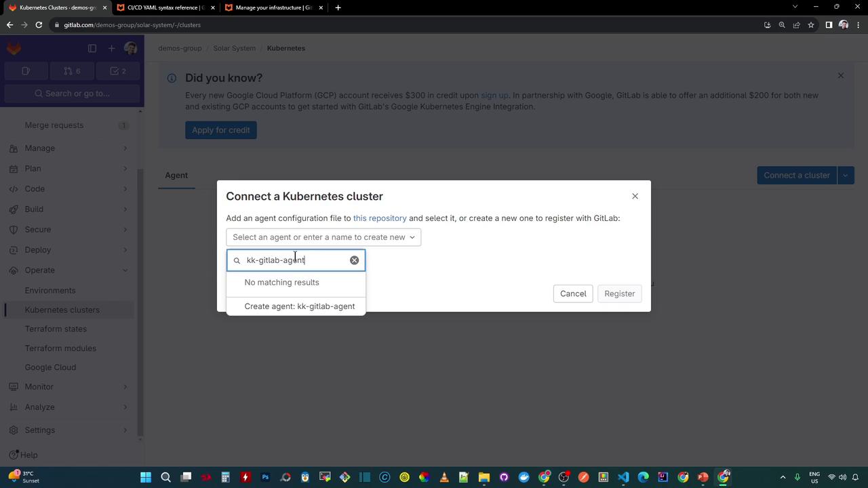Click Search or go to field

72,94
